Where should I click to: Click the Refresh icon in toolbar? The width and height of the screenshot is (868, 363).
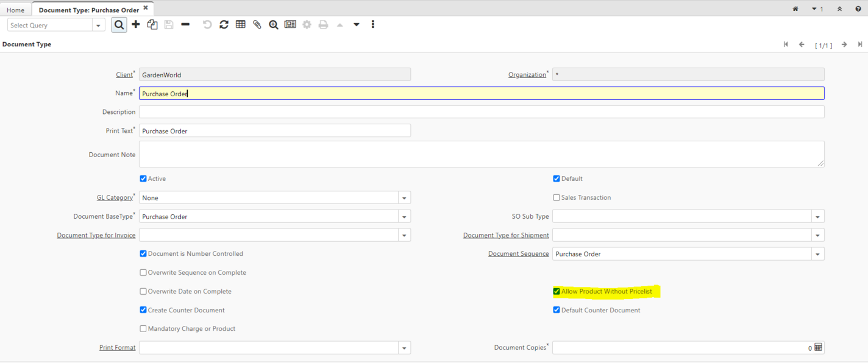tap(224, 24)
